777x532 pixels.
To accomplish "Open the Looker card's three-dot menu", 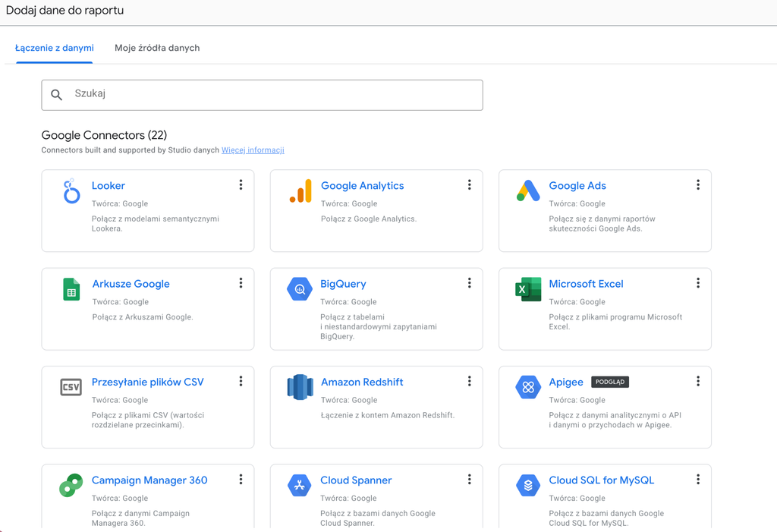I will tap(241, 185).
